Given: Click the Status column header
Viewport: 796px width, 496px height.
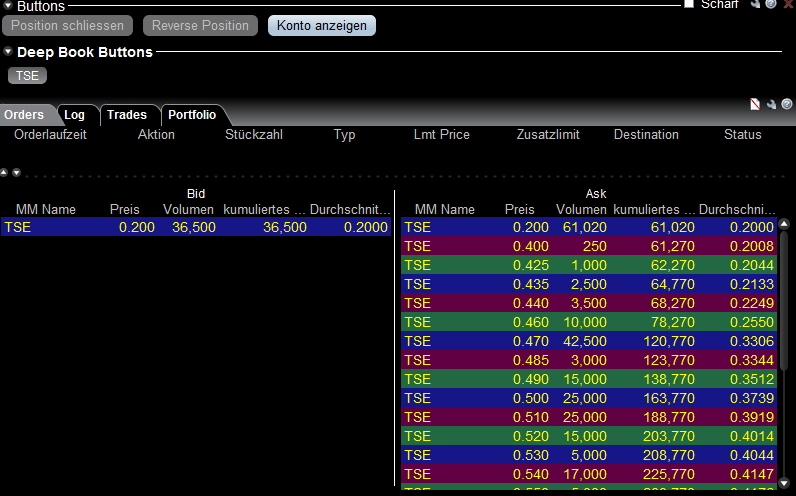Looking at the screenshot, I should point(743,135).
